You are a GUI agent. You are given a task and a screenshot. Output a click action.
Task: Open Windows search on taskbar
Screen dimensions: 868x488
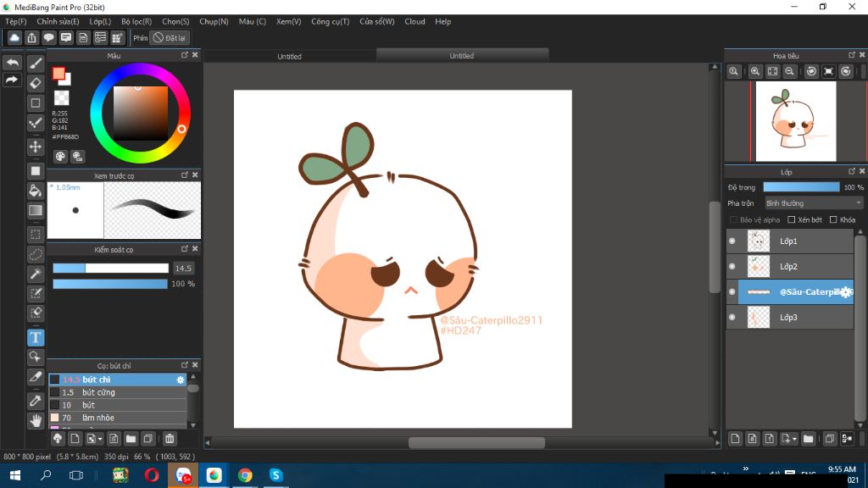pyautogui.click(x=46, y=475)
